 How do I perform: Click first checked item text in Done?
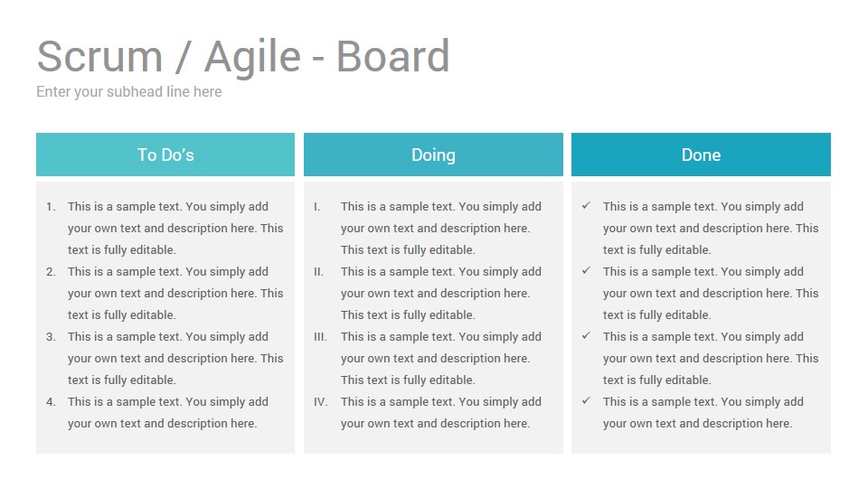coord(711,228)
